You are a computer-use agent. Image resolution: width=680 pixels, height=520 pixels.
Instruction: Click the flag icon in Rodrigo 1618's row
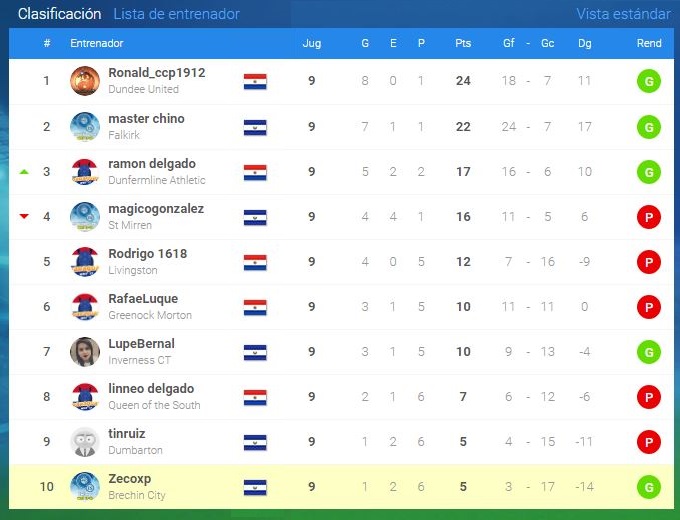click(x=255, y=262)
